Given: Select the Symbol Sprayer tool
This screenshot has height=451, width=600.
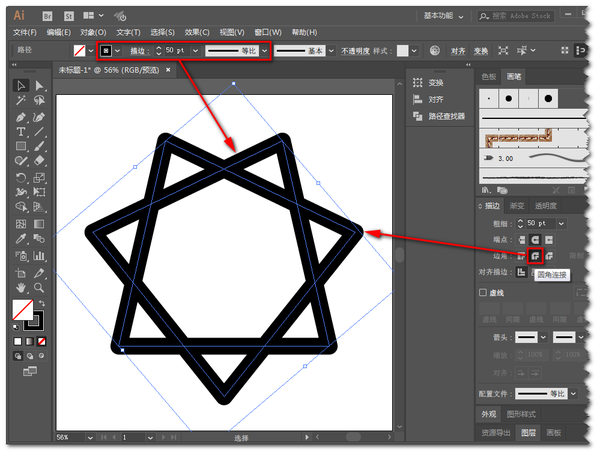Looking at the screenshot, I should 21,256.
